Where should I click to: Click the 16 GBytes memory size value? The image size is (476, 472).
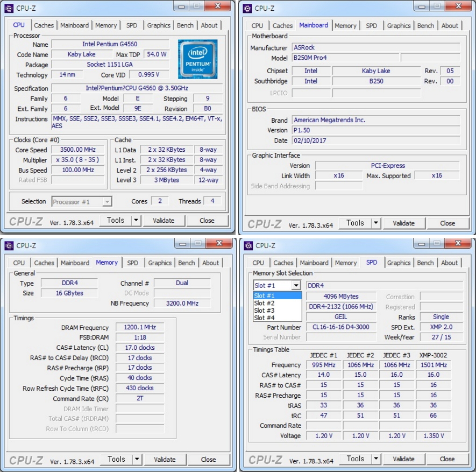[x=69, y=293]
